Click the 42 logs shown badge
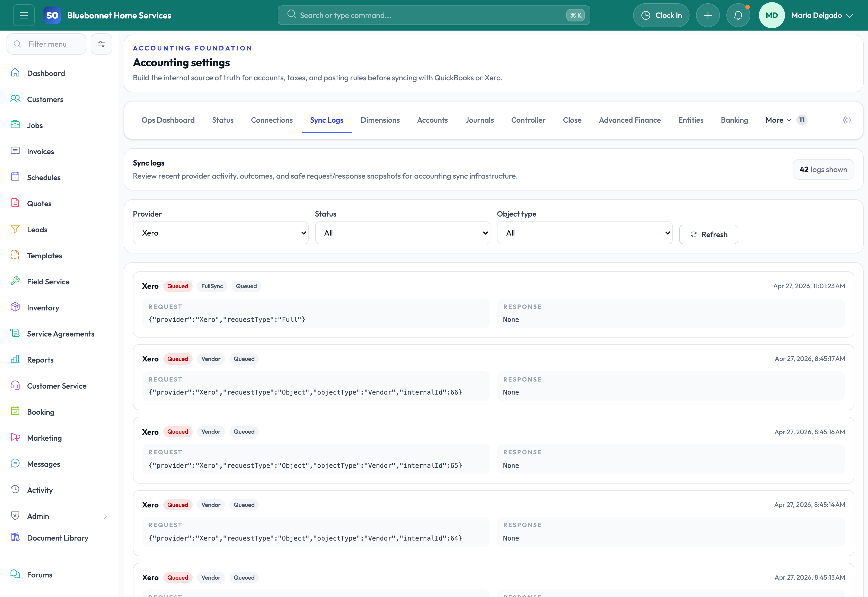 click(x=823, y=169)
